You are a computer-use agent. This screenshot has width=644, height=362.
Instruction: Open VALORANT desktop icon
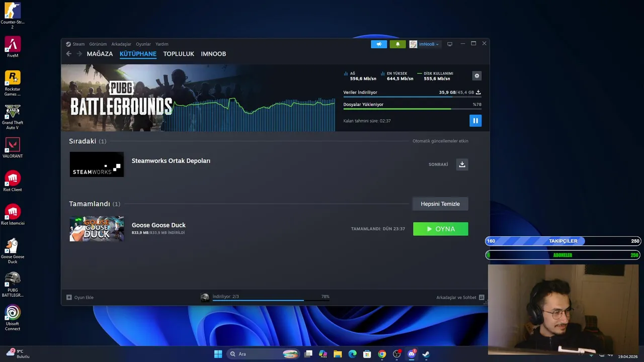[x=13, y=148]
